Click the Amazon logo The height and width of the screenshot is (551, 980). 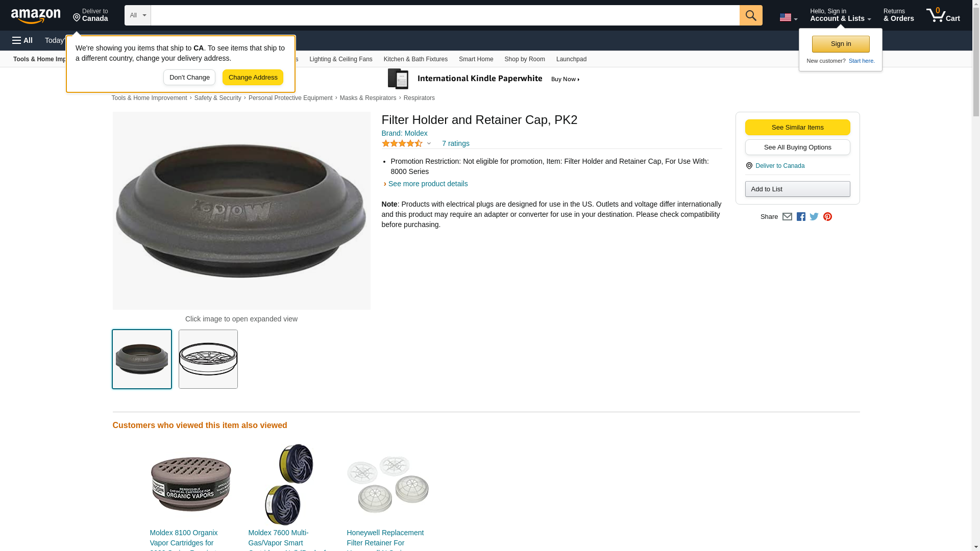(x=36, y=16)
